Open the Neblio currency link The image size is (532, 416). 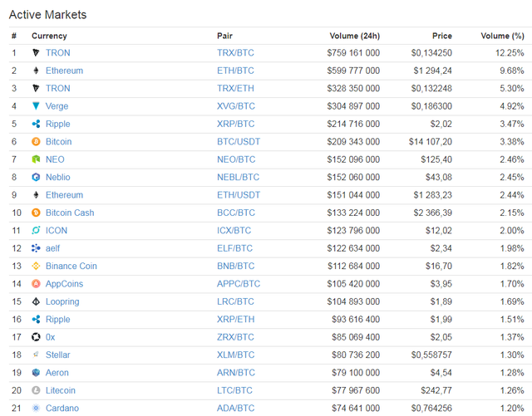pyautogui.click(x=58, y=177)
